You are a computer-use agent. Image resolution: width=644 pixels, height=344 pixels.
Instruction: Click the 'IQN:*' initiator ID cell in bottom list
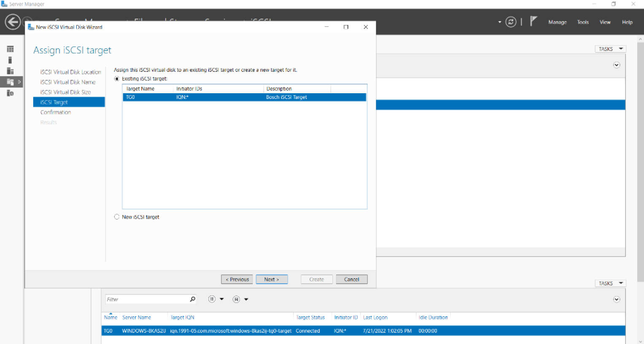[x=340, y=331]
